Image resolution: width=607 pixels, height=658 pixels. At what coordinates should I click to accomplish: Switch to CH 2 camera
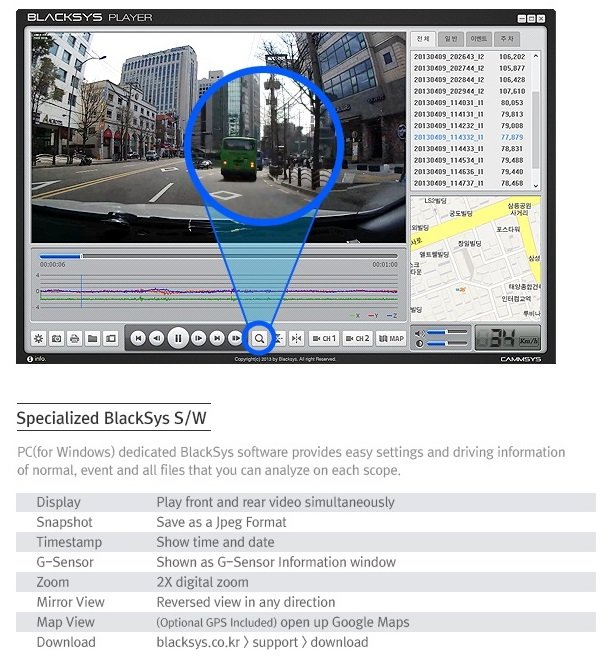pyautogui.click(x=357, y=338)
